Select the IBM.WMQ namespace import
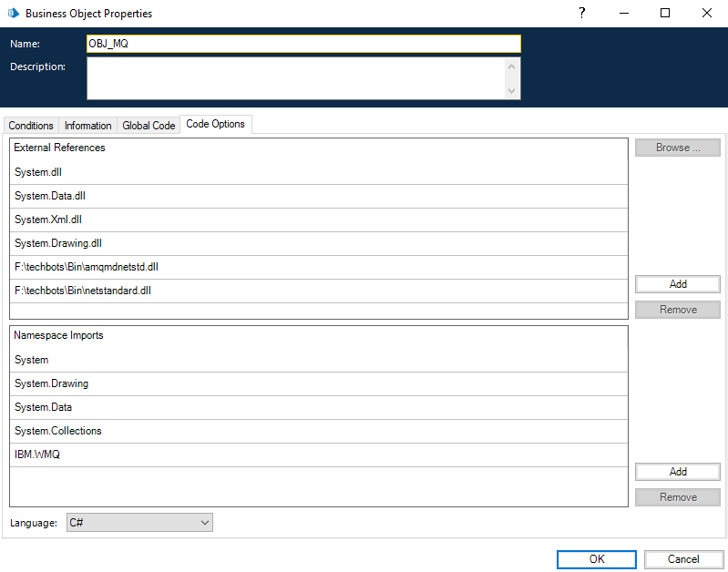 tap(319, 455)
